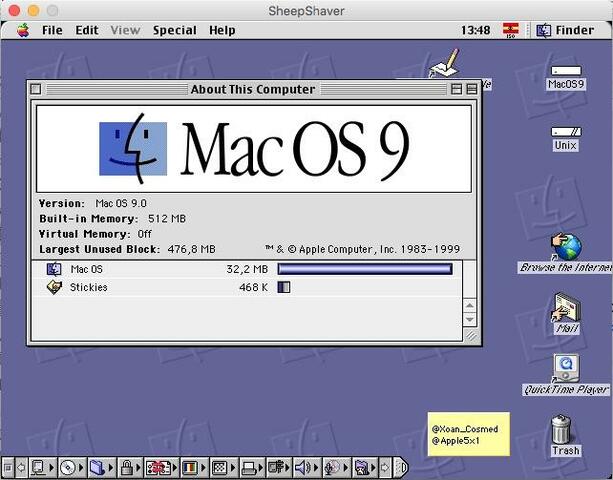Click the red SheepShaver close button
The height and width of the screenshot is (480, 613).
[x=14, y=11]
